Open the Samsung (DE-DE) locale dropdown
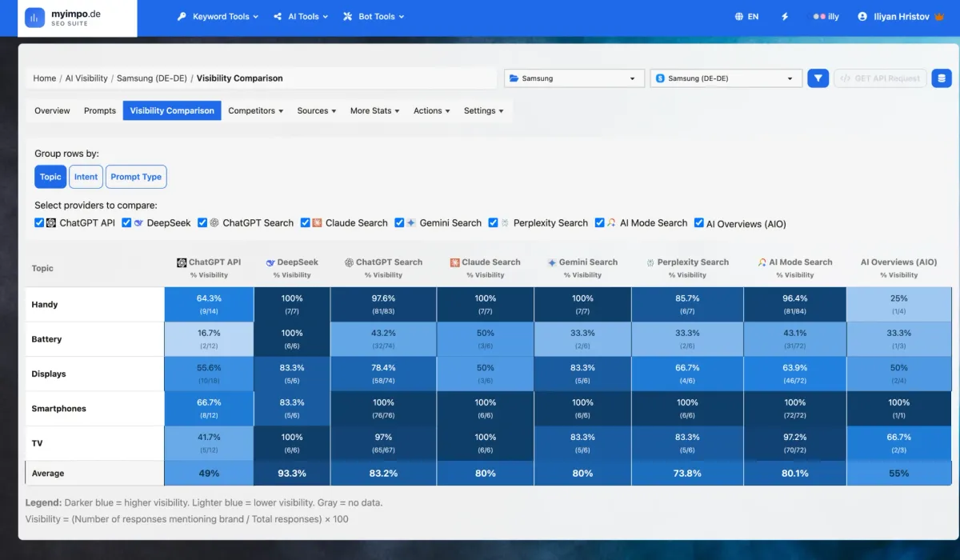 pyautogui.click(x=726, y=78)
